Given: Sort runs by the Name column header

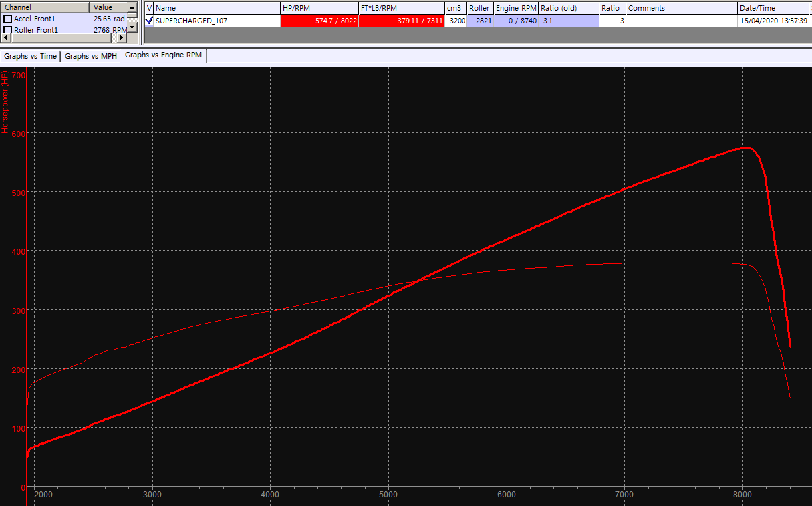Looking at the screenshot, I should pyautogui.click(x=216, y=8).
